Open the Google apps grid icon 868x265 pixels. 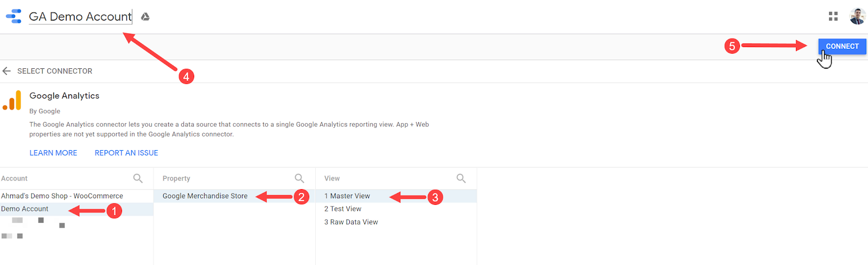click(x=833, y=17)
